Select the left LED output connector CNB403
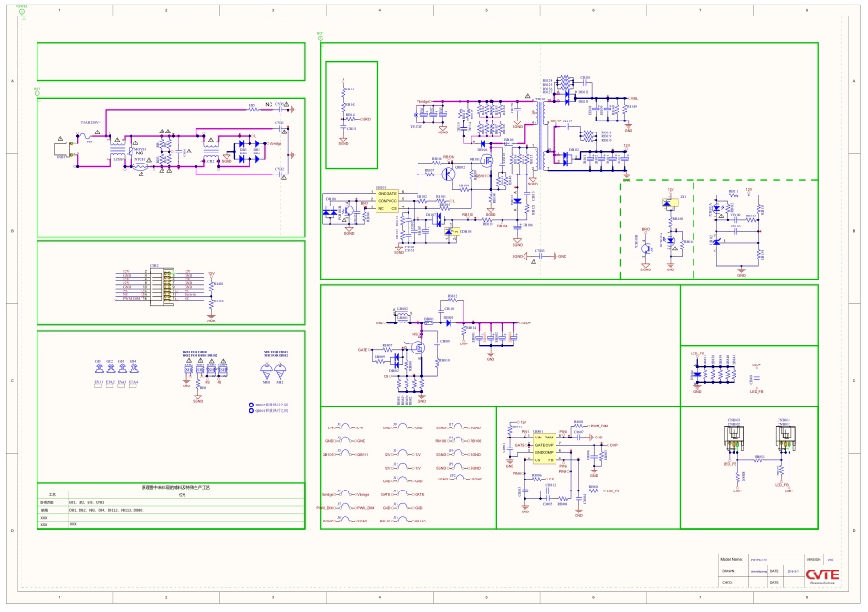868x612 pixels. 734,437
